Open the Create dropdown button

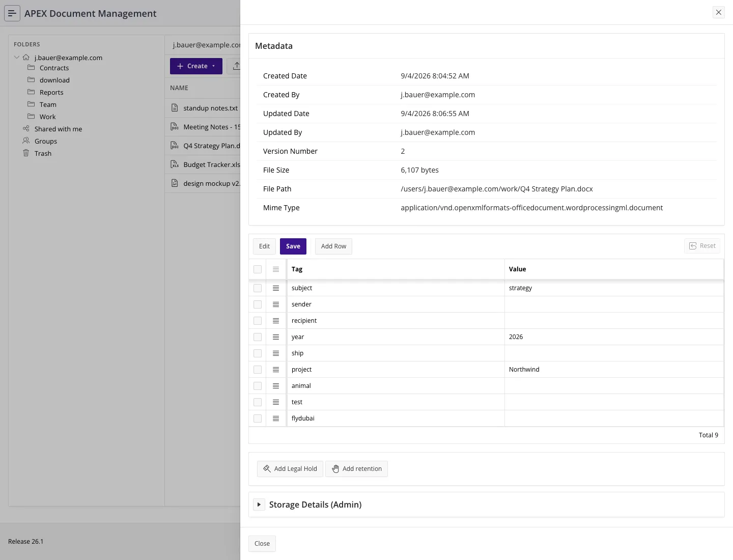(x=196, y=66)
